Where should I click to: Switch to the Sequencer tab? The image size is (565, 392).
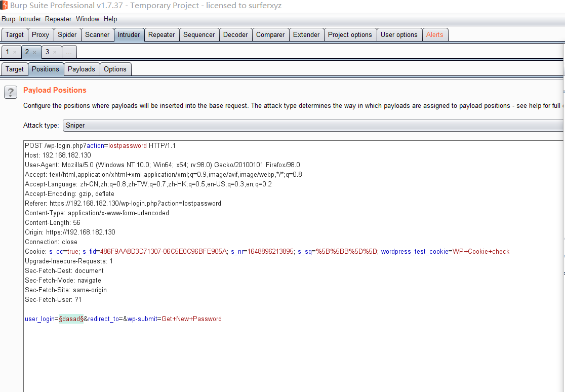pos(199,34)
